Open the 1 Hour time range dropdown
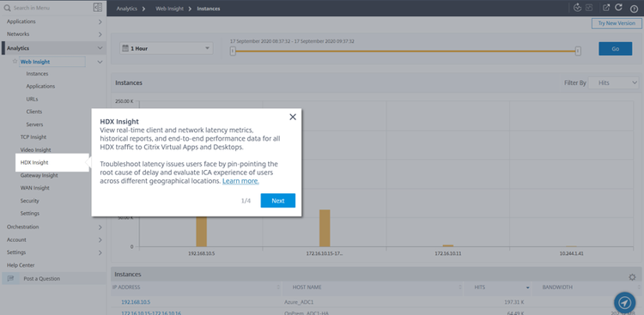 tap(167, 48)
